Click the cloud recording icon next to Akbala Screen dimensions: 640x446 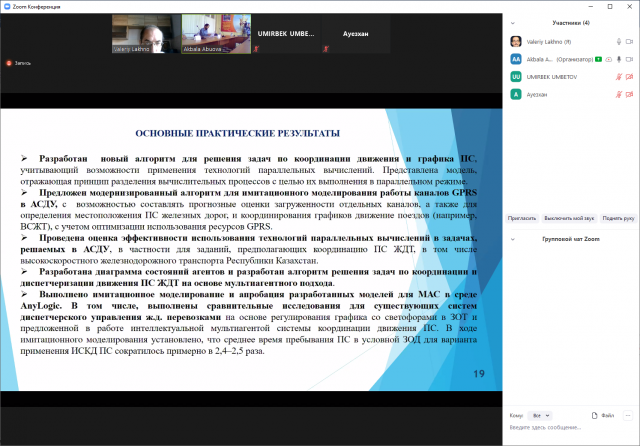pyautogui.click(x=609, y=59)
